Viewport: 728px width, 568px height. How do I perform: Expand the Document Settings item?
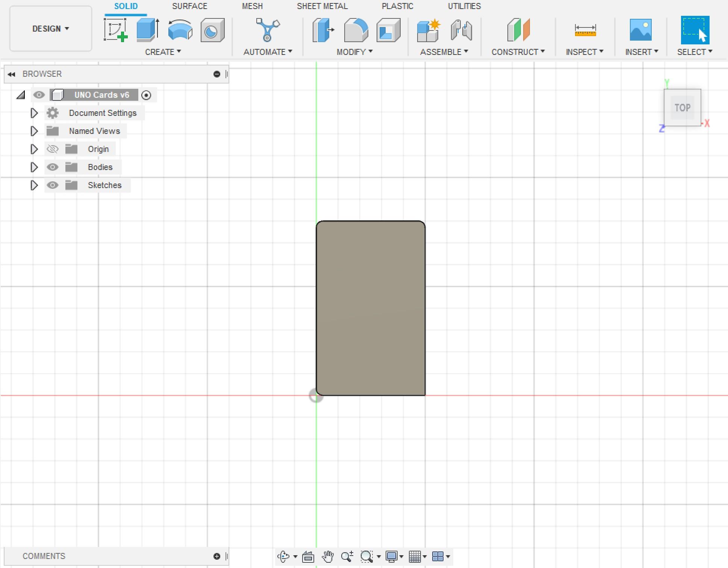point(33,112)
